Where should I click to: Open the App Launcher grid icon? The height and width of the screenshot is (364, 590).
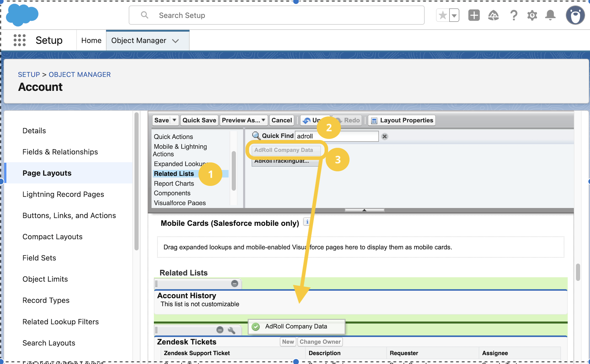20,40
